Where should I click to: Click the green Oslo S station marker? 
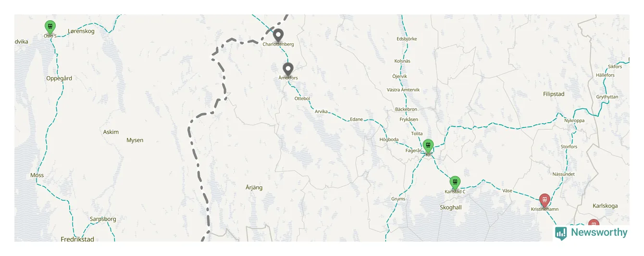50,27
